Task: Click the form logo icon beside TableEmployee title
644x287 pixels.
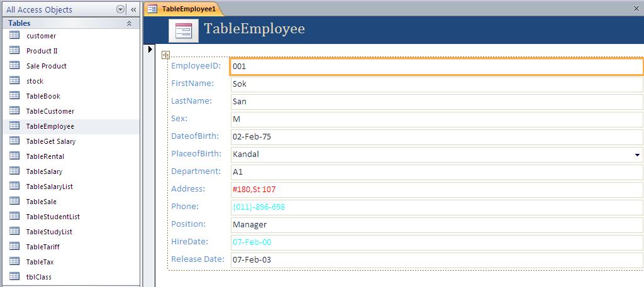Action: (184, 31)
